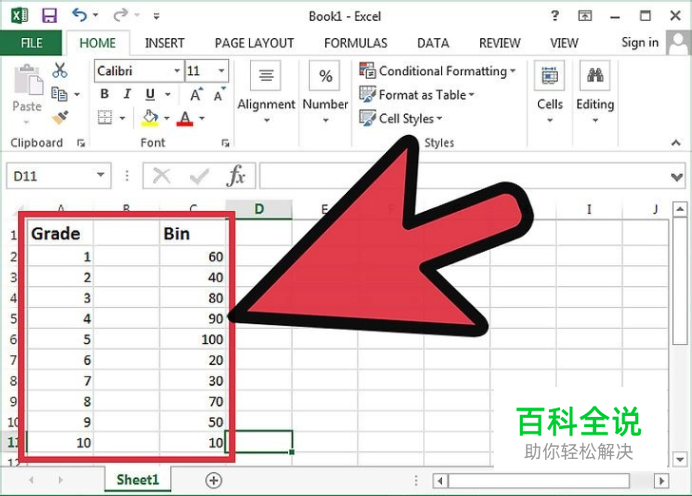Viewport: 692px width, 496px height.
Task: Click the Sign in link
Action: pos(640,42)
